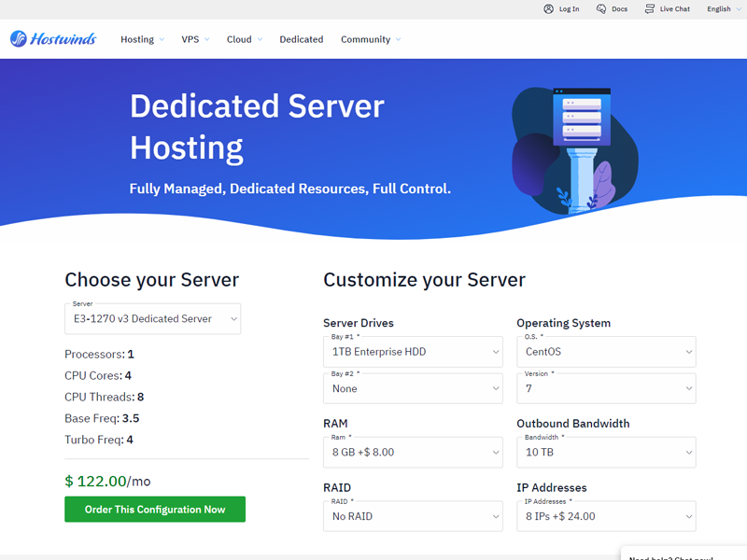
Task: Click the Processors: 1 spec line
Action: coord(100,355)
